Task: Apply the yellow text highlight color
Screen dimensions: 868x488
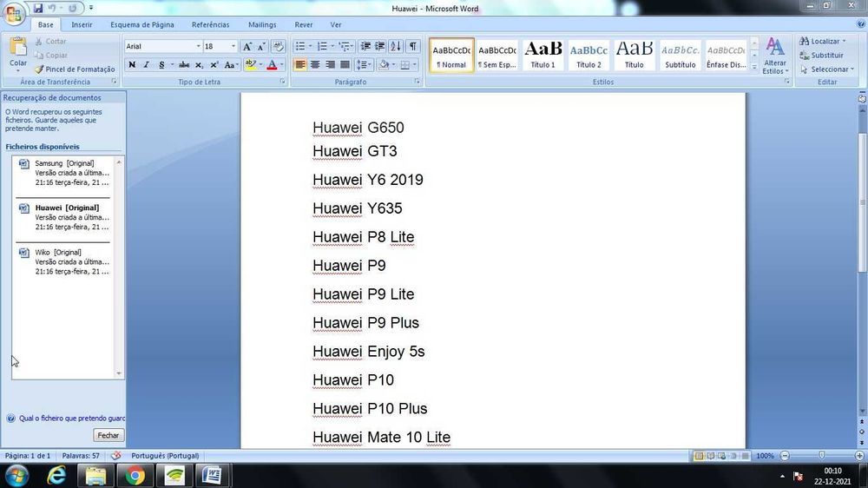Action: coord(250,65)
